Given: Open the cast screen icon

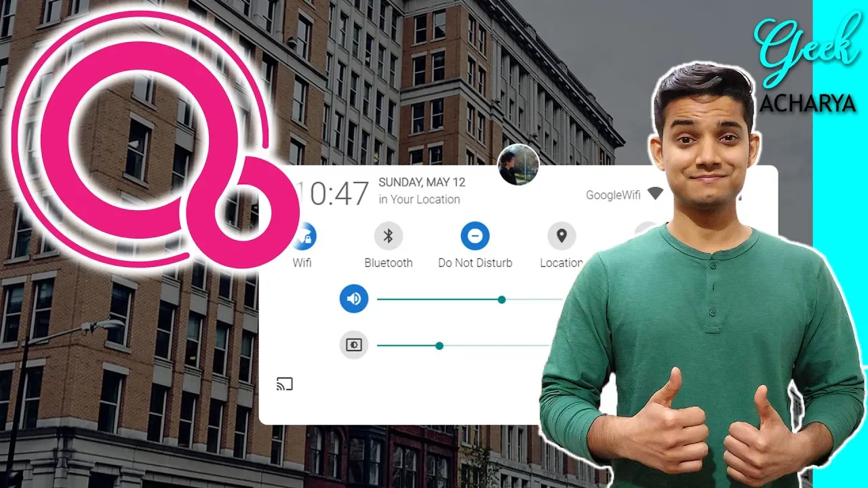Looking at the screenshot, I should 285,384.
